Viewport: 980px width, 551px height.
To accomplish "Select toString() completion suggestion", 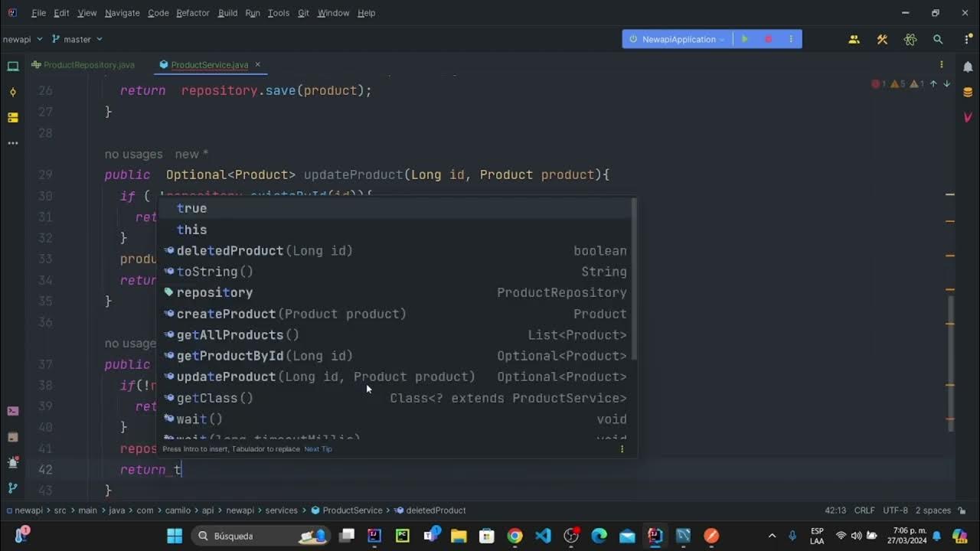I will pos(397,272).
